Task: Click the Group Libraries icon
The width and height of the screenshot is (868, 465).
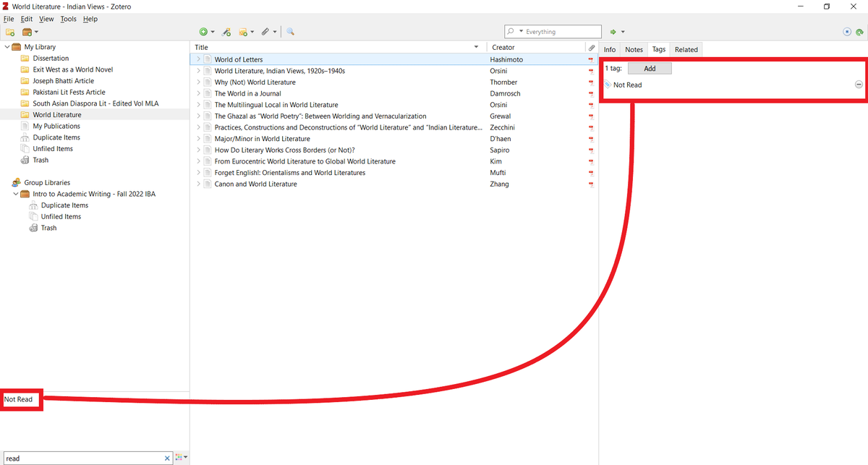Action: (x=15, y=182)
